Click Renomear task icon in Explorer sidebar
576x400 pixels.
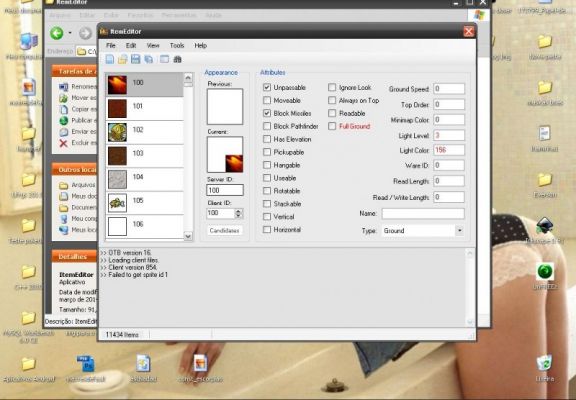point(64,87)
